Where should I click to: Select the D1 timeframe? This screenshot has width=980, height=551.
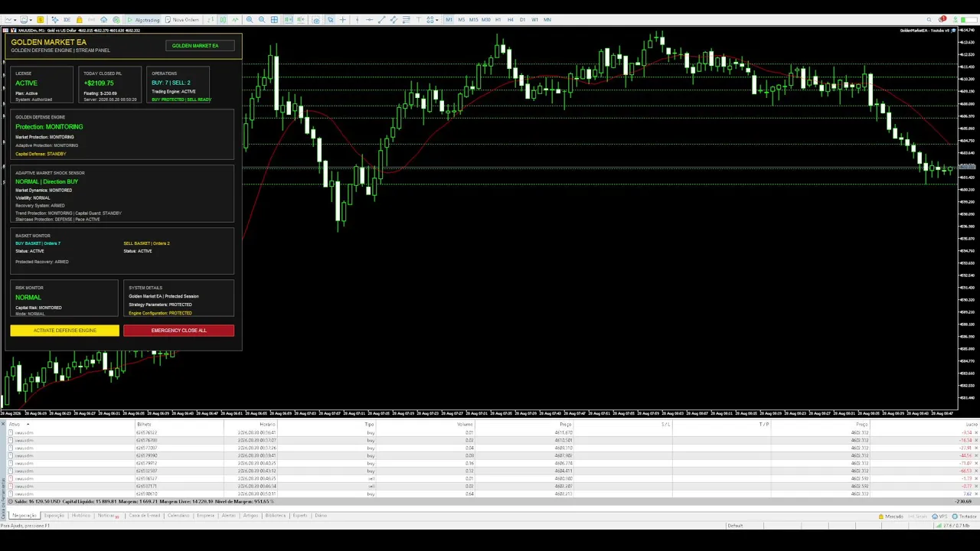(x=522, y=20)
